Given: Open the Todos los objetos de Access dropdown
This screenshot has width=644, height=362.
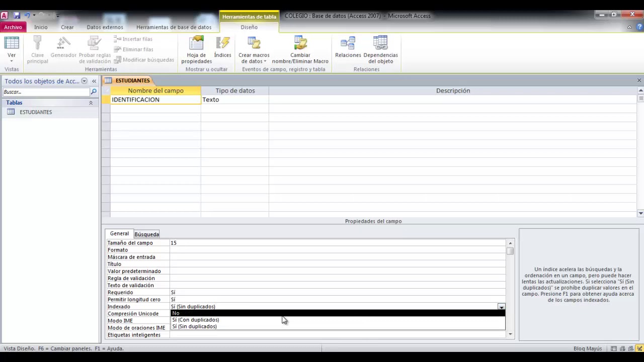Looking at the screenshot, I should pos(84,81).
